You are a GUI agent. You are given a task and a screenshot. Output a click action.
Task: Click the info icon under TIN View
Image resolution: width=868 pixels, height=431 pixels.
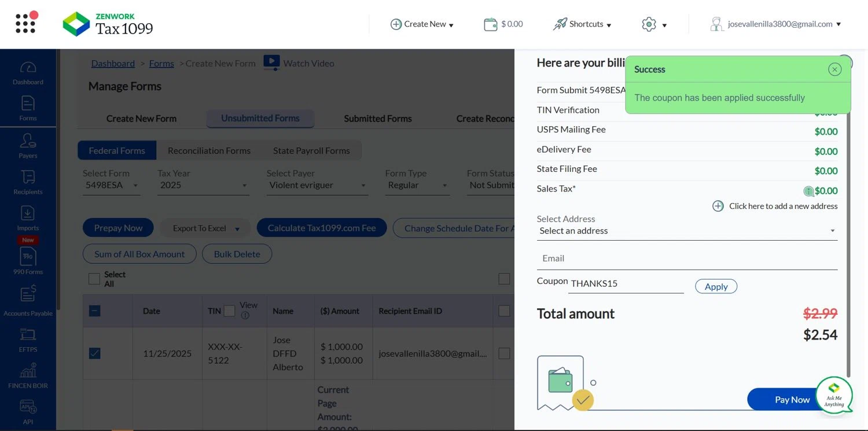click(245, 315)
